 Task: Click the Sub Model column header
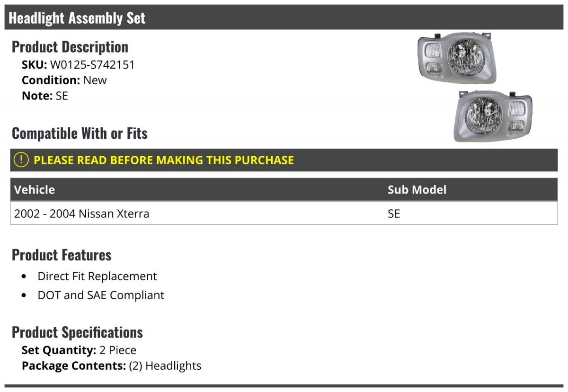point(417,190)
